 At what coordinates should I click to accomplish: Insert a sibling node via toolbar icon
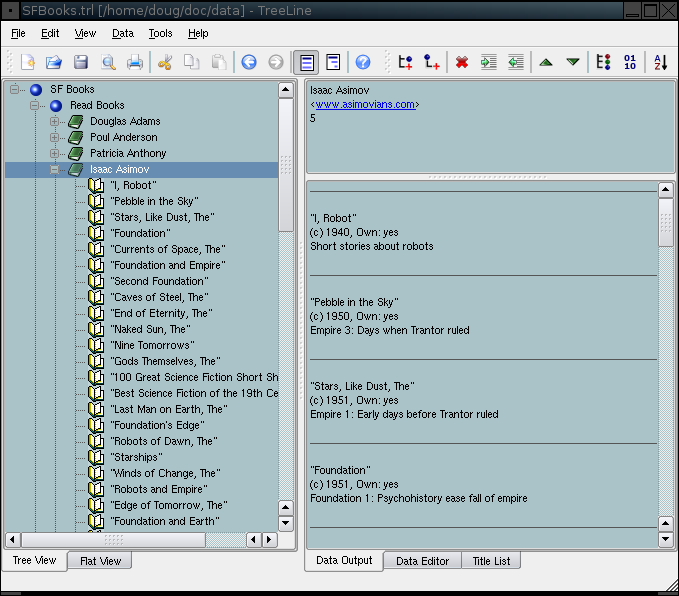[x=405, y=62]
